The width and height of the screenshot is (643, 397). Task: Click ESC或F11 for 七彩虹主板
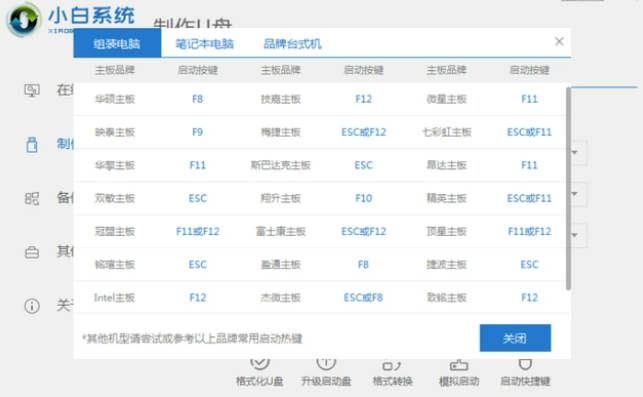529,132
